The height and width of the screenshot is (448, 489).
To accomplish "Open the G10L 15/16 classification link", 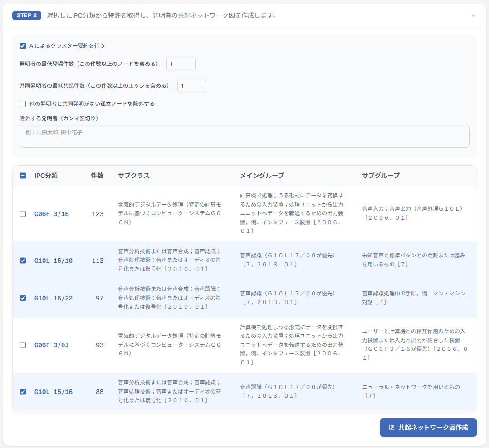I will tap(54, 392).
